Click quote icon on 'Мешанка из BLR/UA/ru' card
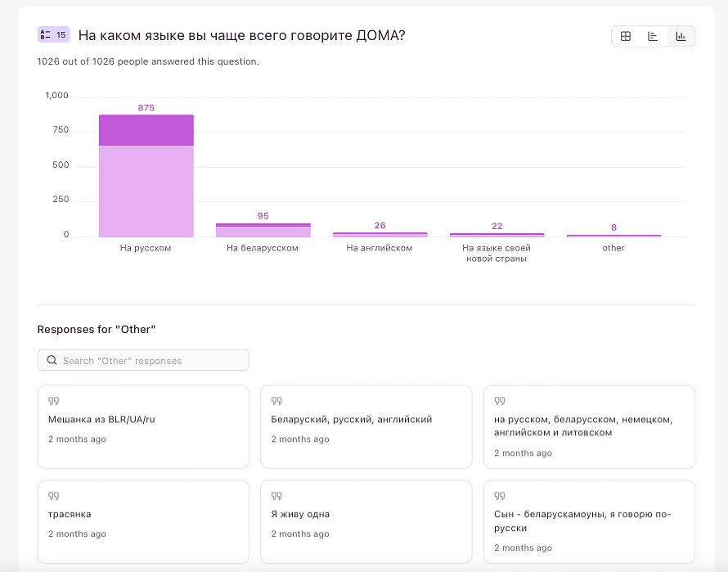Screen dimensions: 728x572 [54, 401]
